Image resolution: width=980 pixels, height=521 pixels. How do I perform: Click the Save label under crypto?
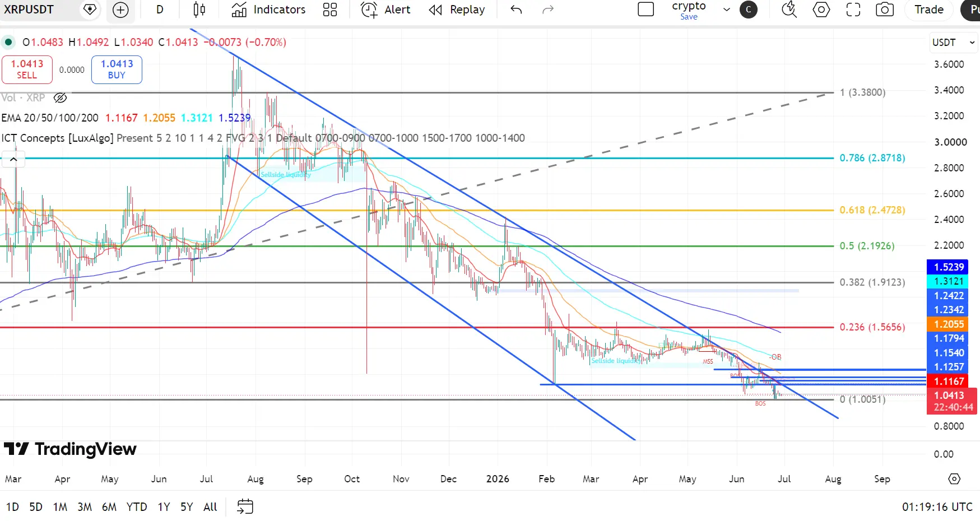(x=689, y=17)
